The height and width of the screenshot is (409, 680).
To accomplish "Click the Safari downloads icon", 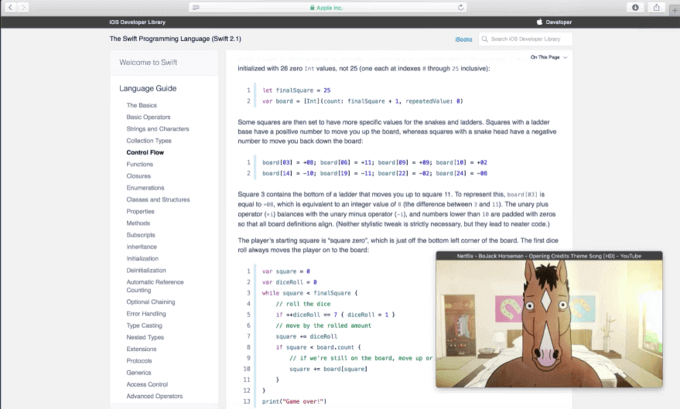I will coord(634,6).
